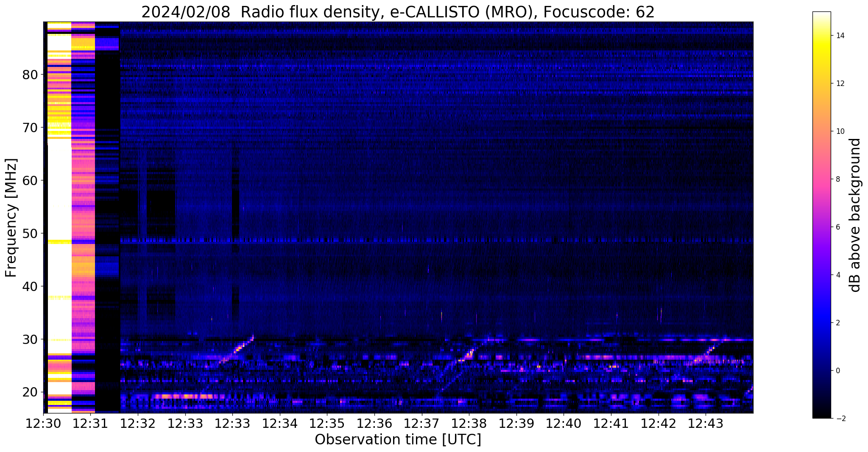Click the colorbar tick value 6
The image size is (868, 452).
point(837,227)
